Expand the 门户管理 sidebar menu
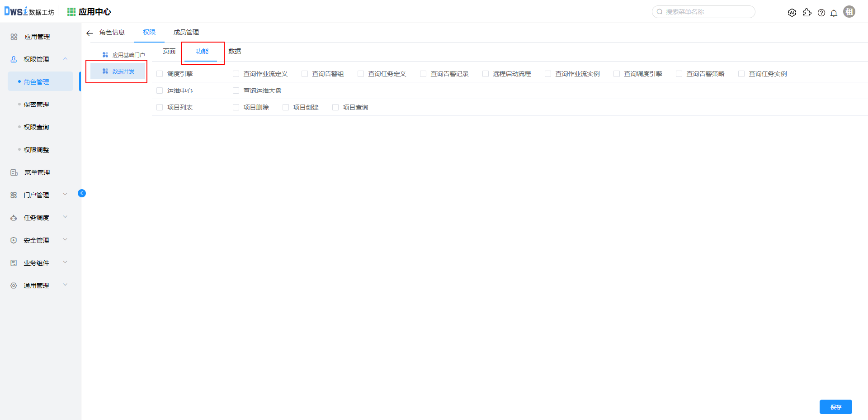868x420 pixels. 65,195
